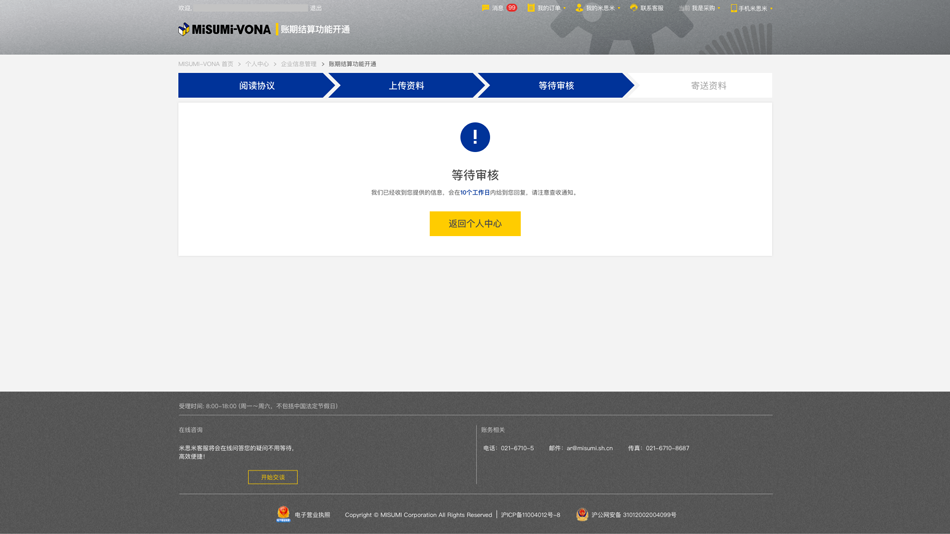Expand the 我的订单 dropdown arrow

(x=565, y=8)
